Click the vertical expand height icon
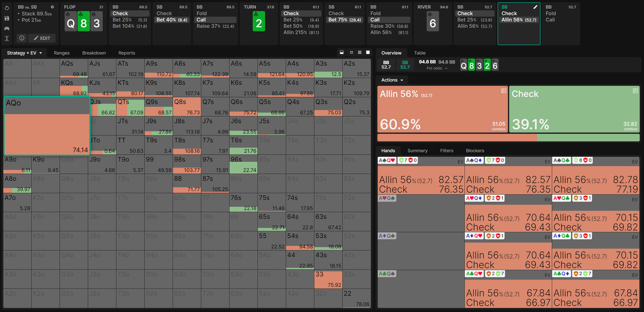The height and width of the screenshot is (312, 644). point(7,38)
